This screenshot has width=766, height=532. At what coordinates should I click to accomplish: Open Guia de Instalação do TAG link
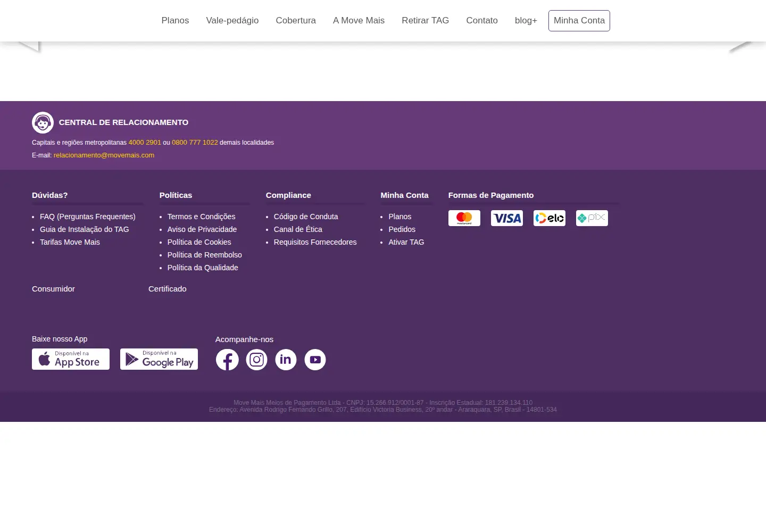coord(85,229)
